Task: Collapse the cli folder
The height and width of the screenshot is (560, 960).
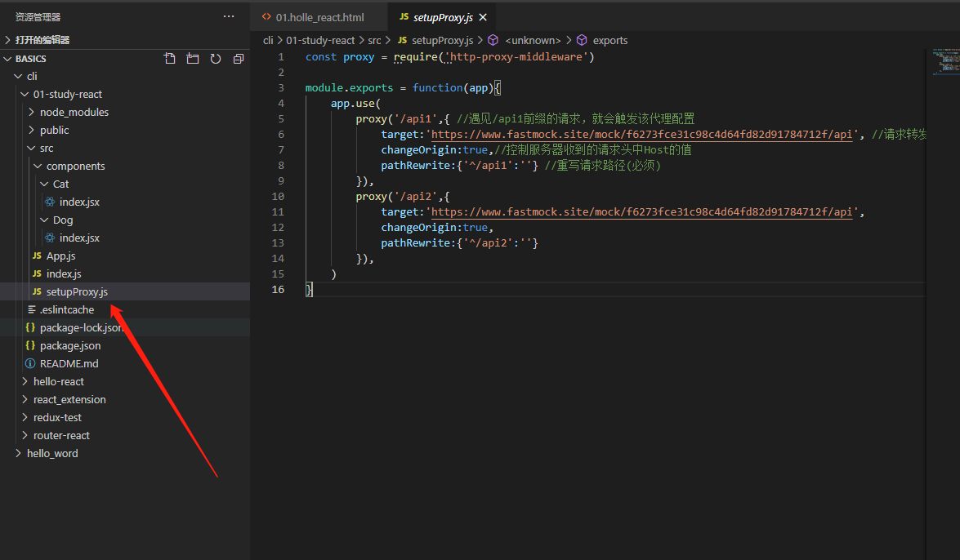Action: (x=18, y=77)
